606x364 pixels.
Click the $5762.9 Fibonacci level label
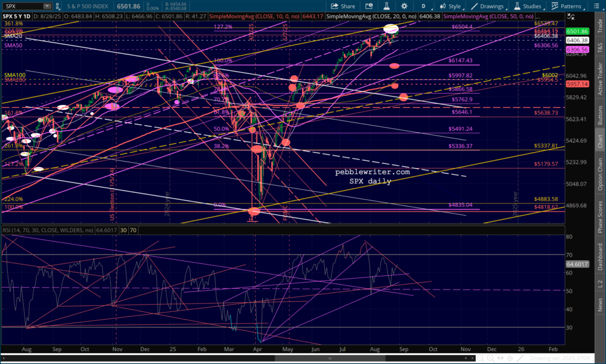(x=462, y=99)
